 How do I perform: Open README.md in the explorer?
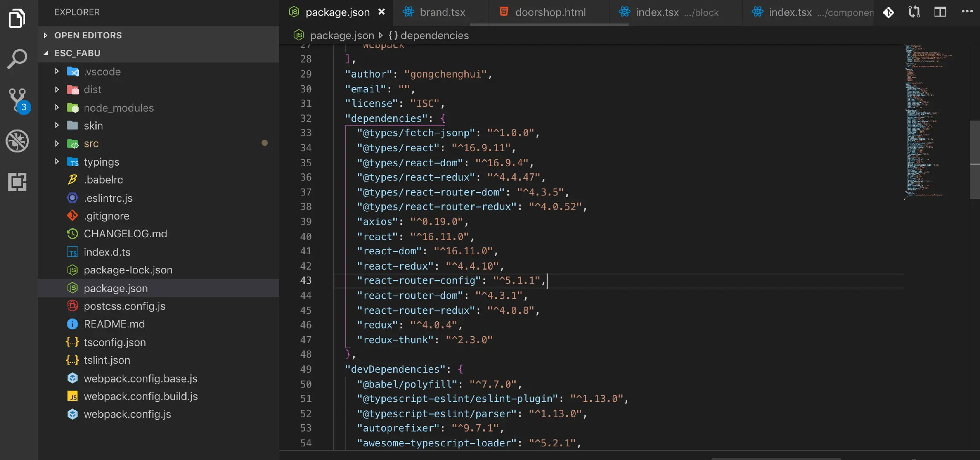[159, 324]
